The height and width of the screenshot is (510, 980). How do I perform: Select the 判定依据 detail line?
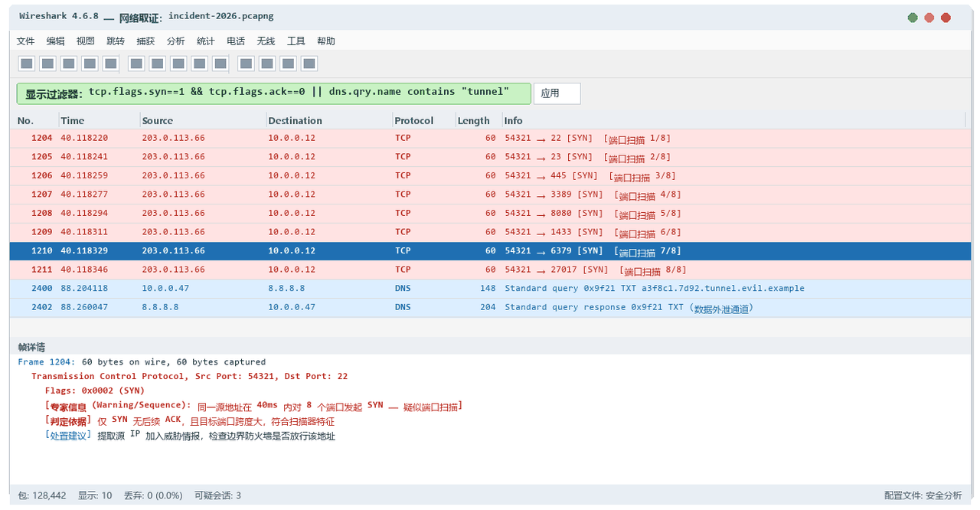tap(190, 421)
